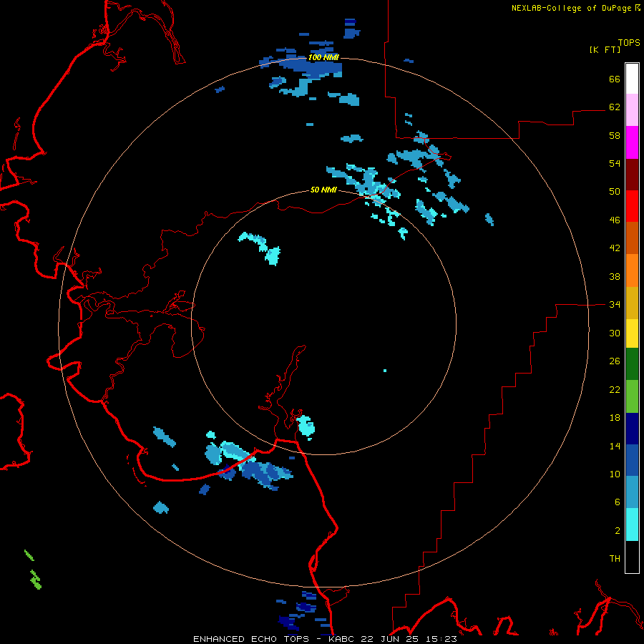Select the '[K FT]' units label
644x644 pixels.
pyautogui.click(x=605, y=49)
